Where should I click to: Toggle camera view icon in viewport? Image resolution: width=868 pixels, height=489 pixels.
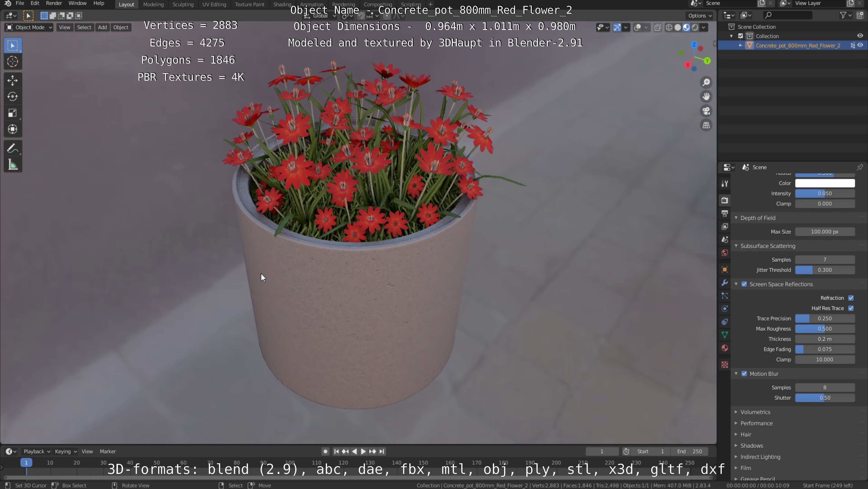point(706,111)
